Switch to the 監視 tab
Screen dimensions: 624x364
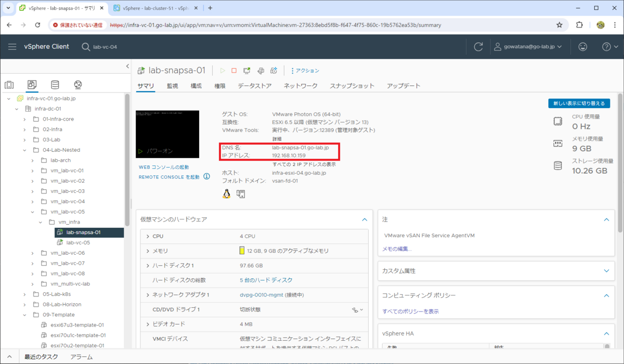coord(172,86)
